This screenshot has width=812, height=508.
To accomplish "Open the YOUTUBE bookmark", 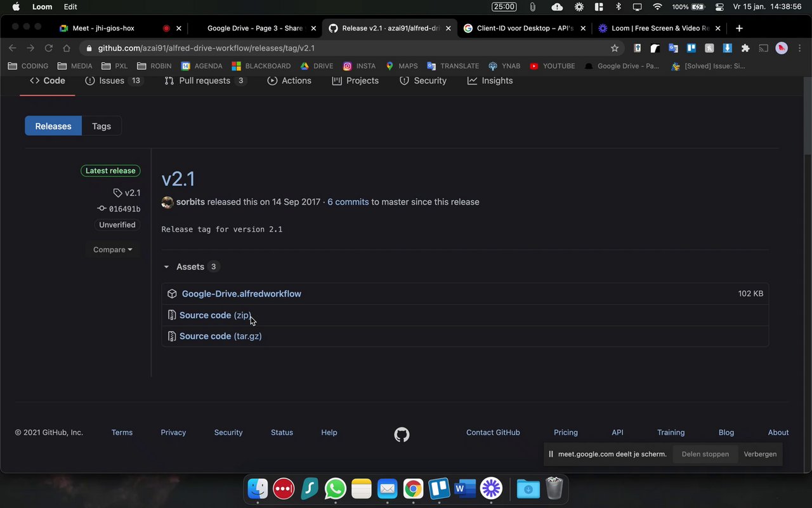I will coord(552,66).
